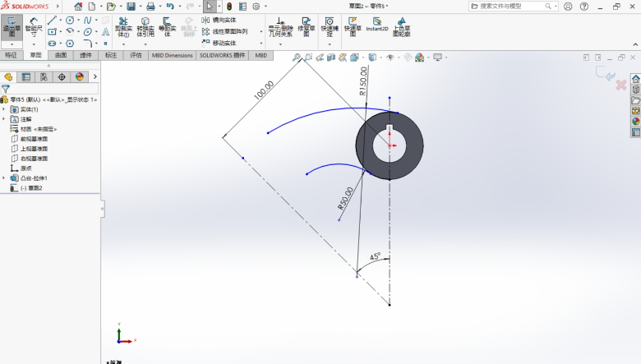This screenshot has width=641, height=364.
Task: Click the Undo icon
Action: click(x=170, y=6)
